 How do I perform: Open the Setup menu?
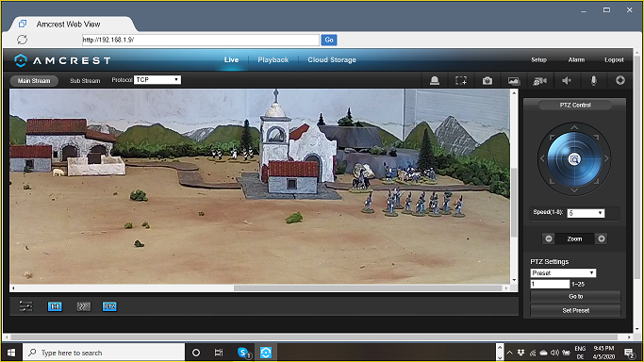[538, 60]
